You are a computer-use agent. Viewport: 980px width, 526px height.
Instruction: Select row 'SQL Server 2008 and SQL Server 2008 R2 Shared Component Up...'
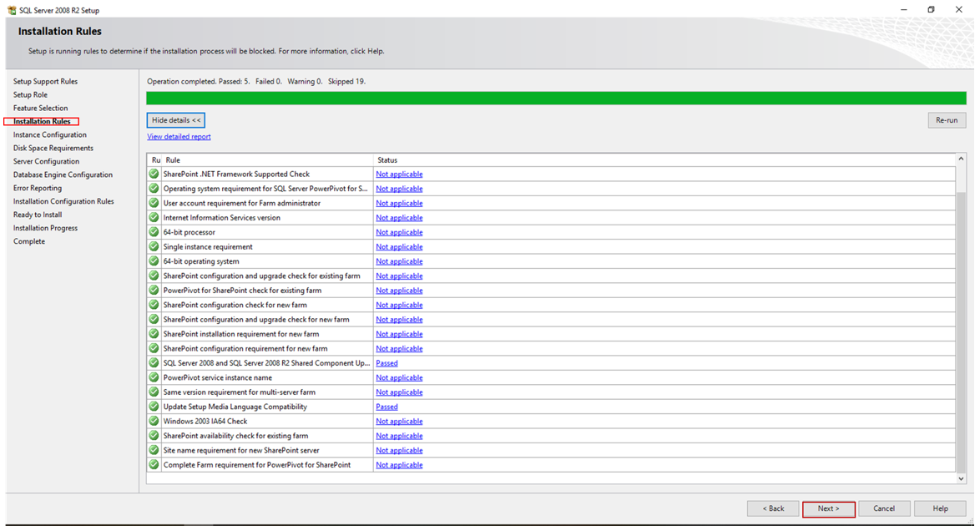click(551, 362)
